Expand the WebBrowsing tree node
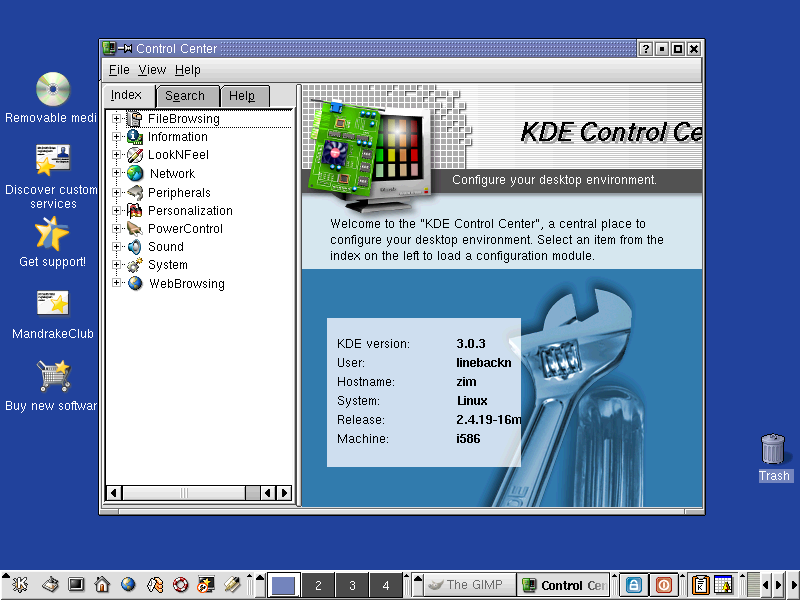The image size is (800, 600). [116, 283]
